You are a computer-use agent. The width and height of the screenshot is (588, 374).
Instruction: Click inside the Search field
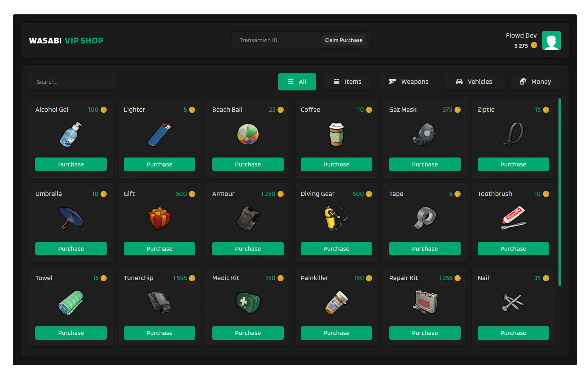[x=71, y=81]
